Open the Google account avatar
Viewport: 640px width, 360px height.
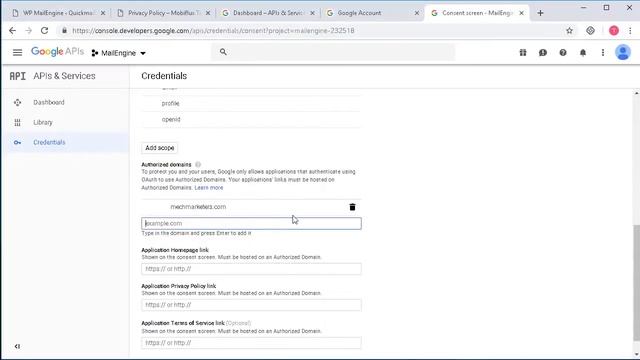pos(623,52)
